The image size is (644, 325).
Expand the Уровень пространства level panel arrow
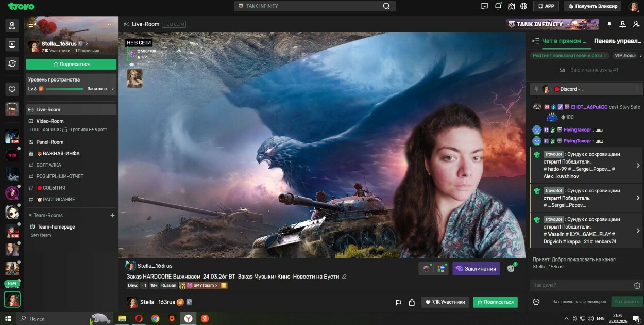112,89
